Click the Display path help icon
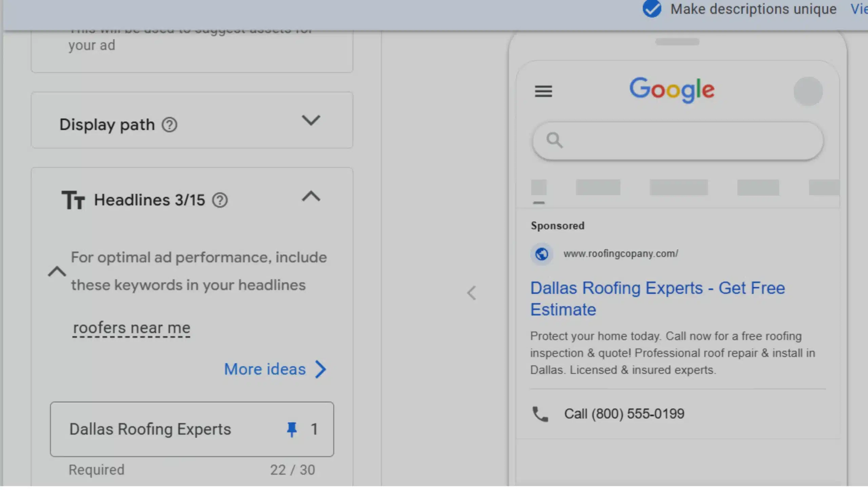Viewport: 868px width, 490px height. pos(170,125)
